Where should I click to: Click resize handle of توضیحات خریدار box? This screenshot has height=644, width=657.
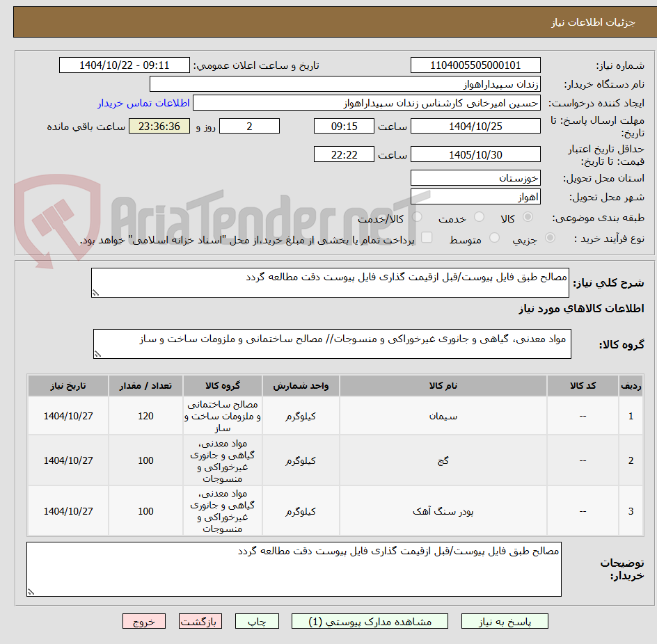31,592
